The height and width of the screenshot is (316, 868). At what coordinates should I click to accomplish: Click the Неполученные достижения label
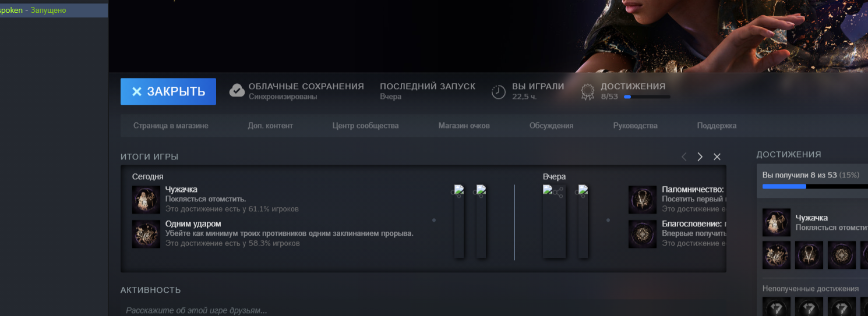810,289
